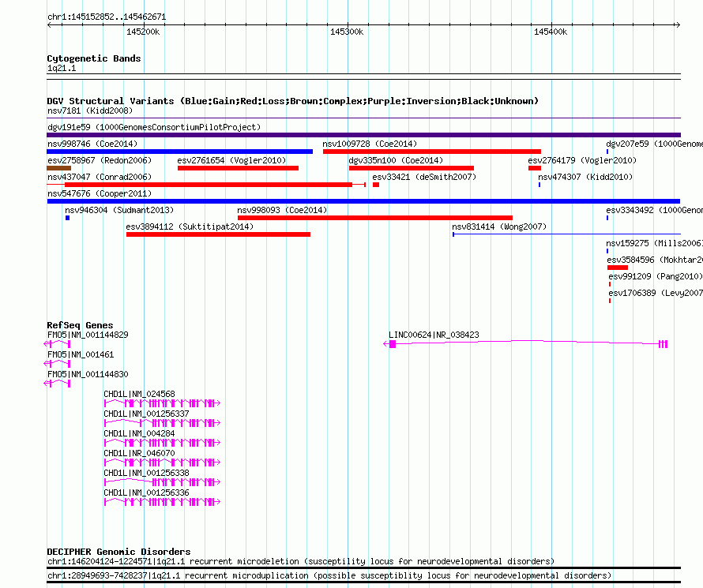Select the CHD1L|NM_024568 transcript model
703x588 pixels.
point(162,403)
